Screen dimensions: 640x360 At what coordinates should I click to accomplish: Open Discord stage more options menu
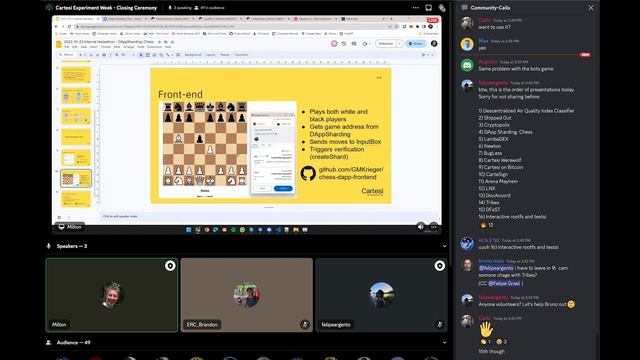click(416, 8)
